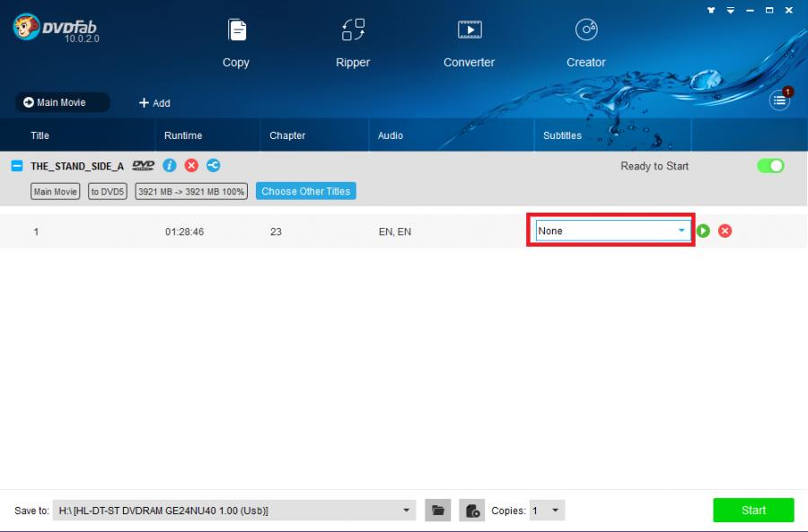The width and height of the screenshot is (808, 532).
Task: Delete title 1 using the red X icon
Action: 725,231
